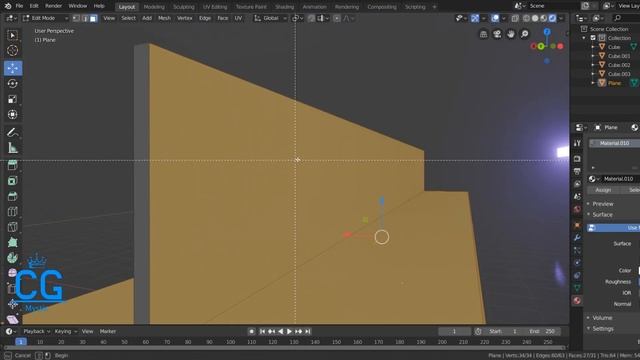Viewport: 640px width, 360px height.
Task: Open the Tool properties tab
Action: pos(577,143)
